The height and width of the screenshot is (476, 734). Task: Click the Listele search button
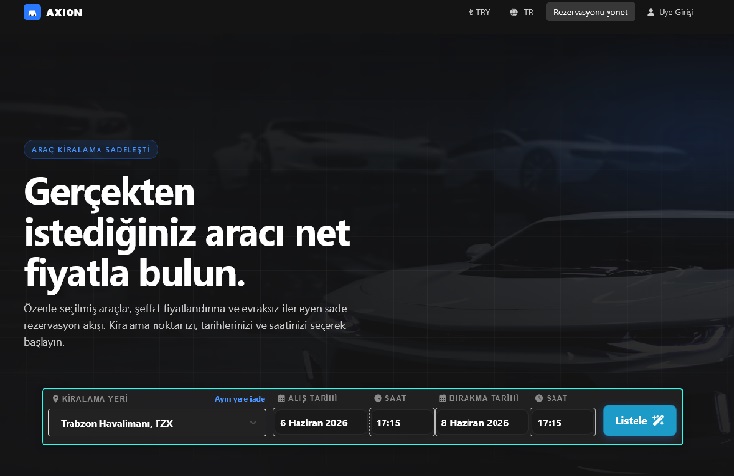(x=639, y=420)
